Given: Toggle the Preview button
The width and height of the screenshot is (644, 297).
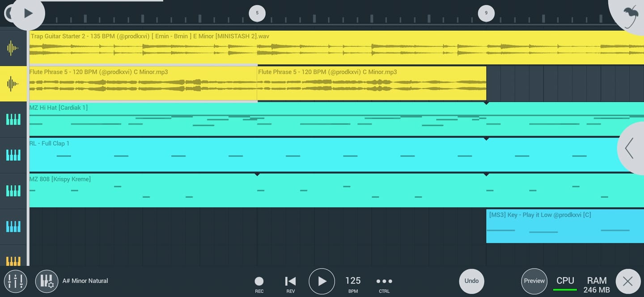Looking at the screenshot, I should pyautogui.click(x=534, y=281).
